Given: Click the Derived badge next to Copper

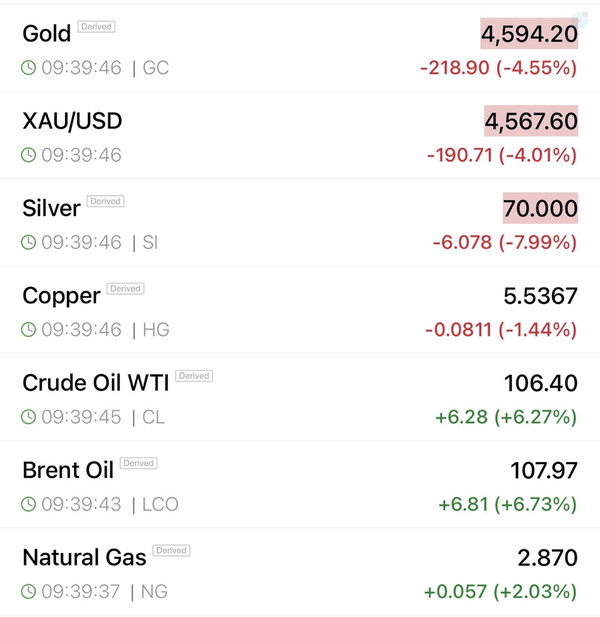Looking at the screenshot, I should coord(126,288).
